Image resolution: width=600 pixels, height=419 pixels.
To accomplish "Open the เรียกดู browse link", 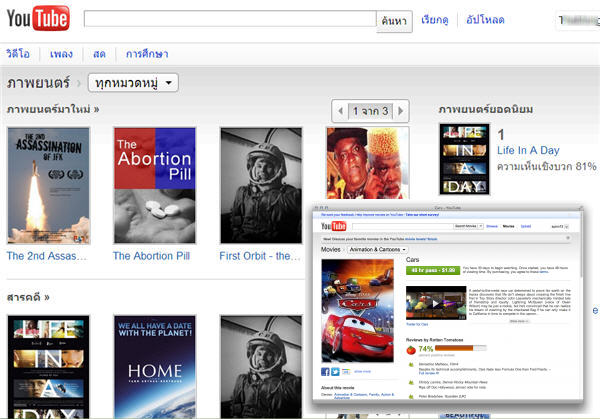I will pos(435,20).
